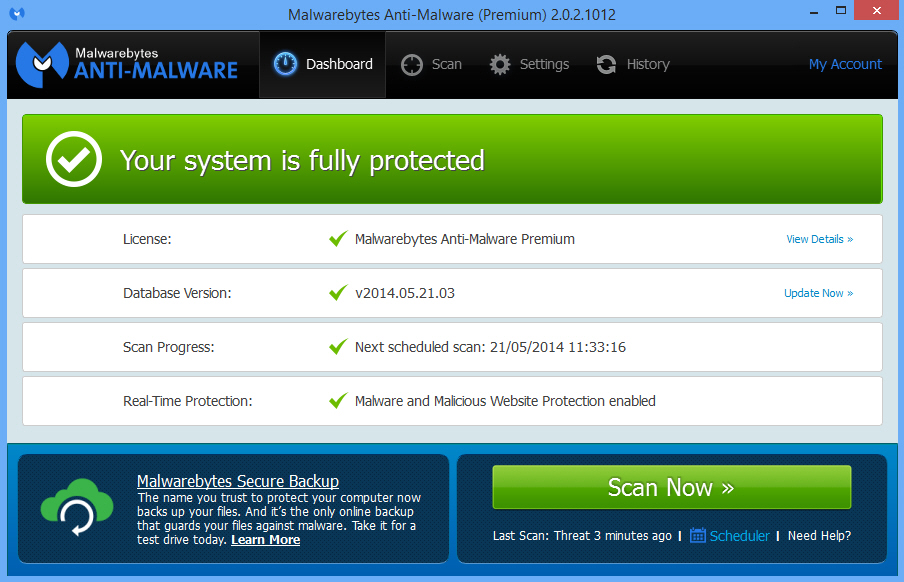Click the History refresh-arrows icon

[607, 65]
